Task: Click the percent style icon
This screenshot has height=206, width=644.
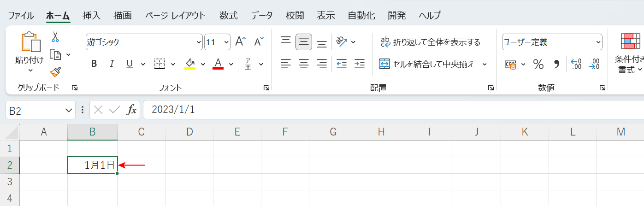Action: [538, 64]
